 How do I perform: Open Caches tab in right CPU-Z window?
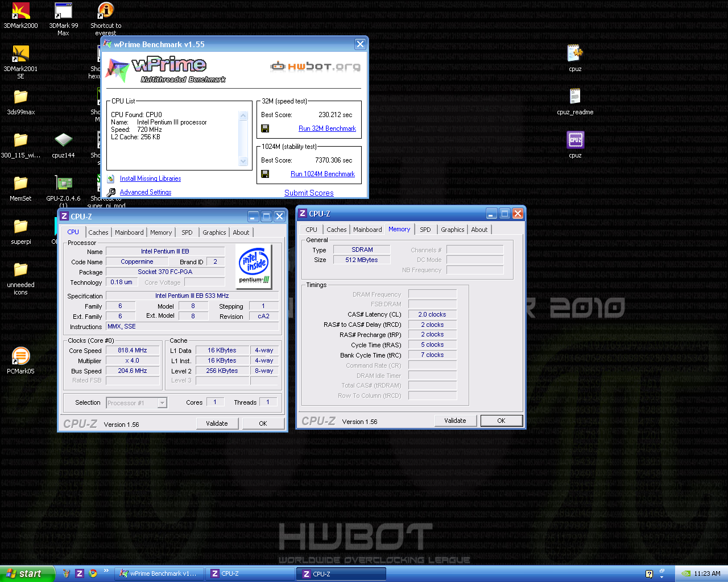coord(337,230)
